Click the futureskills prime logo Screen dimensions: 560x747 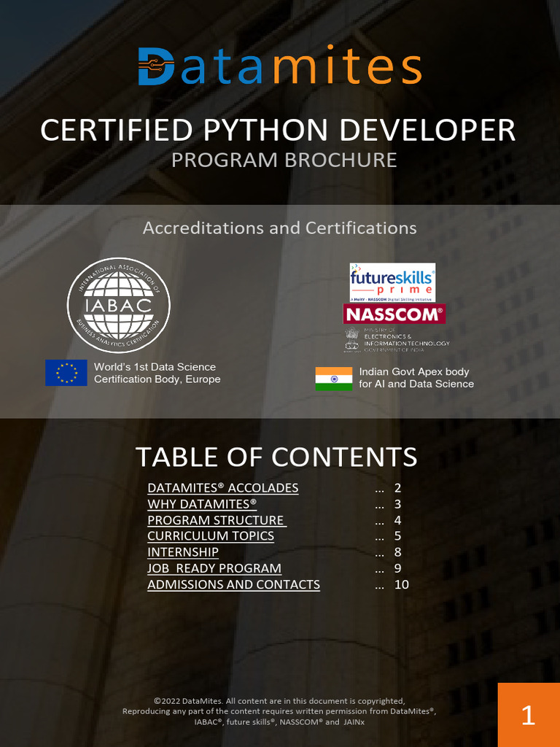(392, 282)
